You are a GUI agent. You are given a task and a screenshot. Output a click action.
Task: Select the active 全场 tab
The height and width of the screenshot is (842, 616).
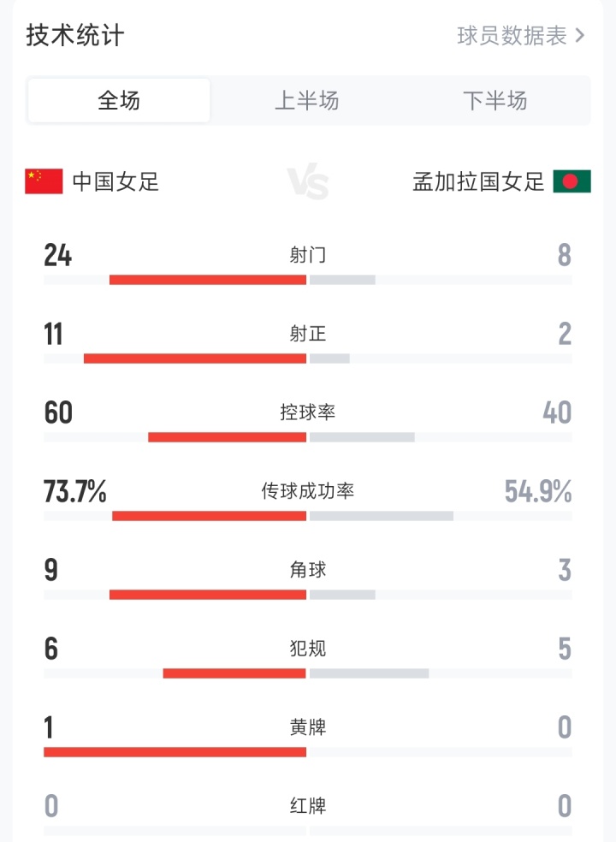pos(118,100)
